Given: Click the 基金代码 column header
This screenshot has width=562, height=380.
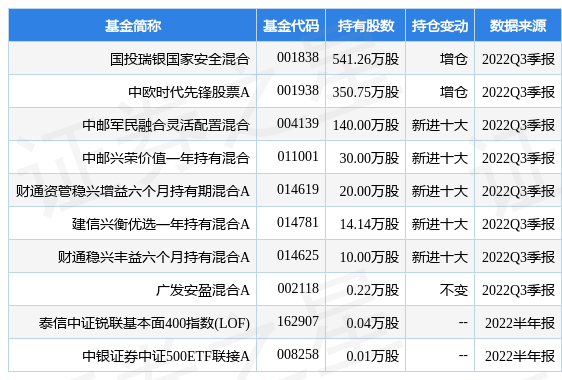Looking at the screenshot, I should click(291, 26).
